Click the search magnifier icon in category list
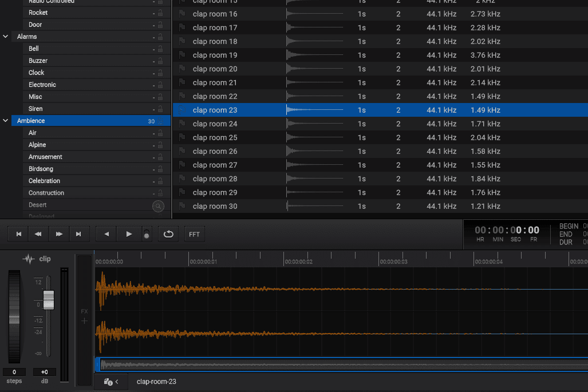This screenshot has width=588, height=392. [x=158, y=206]
